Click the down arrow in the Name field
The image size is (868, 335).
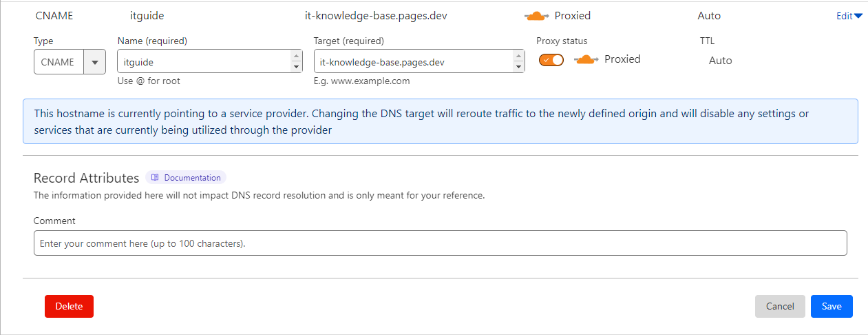point(297,67)
